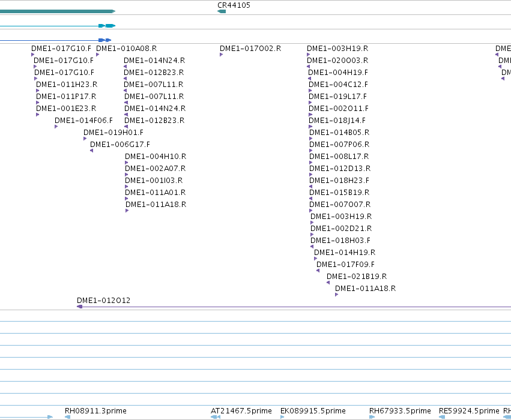The height and width of the screenshot is (420, 511).
Task: Click the DME1-002O11.F label
Action: 339,109
